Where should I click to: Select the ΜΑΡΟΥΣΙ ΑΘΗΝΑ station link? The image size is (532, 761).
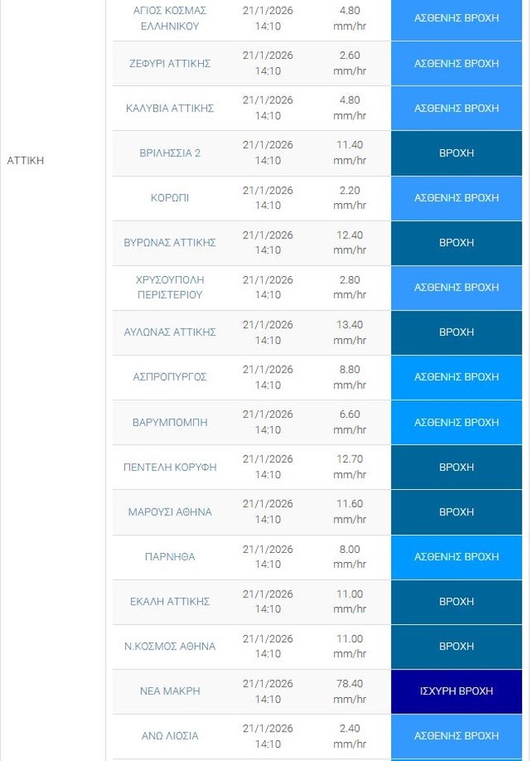click(x=169, y=512)
